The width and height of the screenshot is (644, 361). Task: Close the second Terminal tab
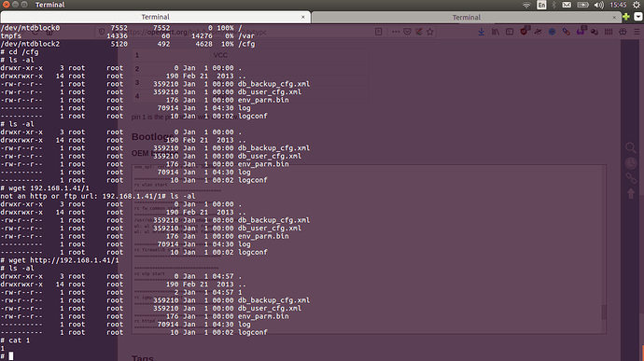coord(614,17)
